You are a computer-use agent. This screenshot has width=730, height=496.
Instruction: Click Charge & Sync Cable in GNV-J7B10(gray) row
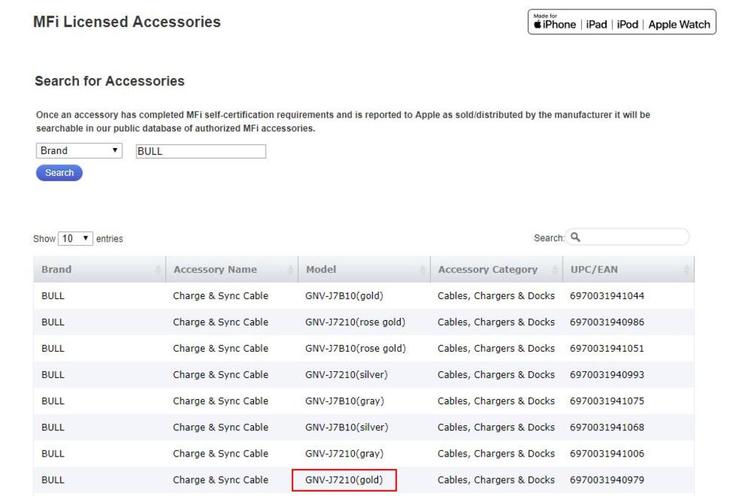(221, 401)
